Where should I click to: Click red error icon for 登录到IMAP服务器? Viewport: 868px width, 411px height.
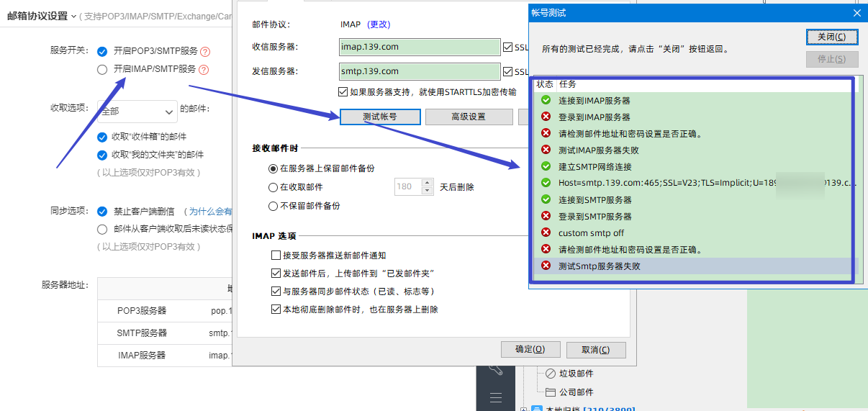pos(546,117)
